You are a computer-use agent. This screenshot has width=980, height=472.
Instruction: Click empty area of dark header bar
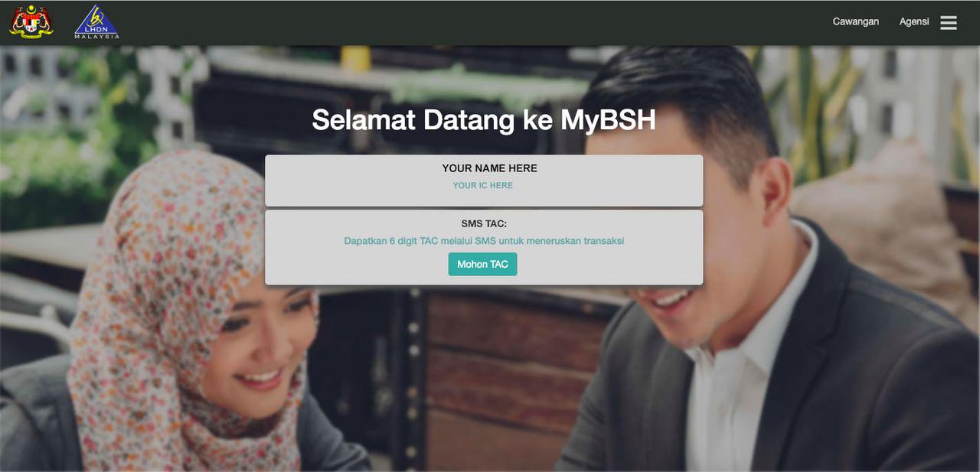point(459,22)
